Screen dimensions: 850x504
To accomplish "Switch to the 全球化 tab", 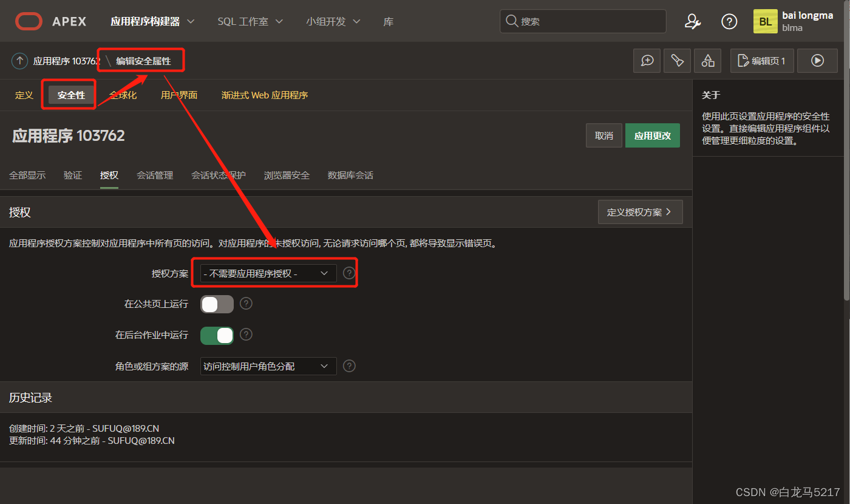I will point(123,95).
